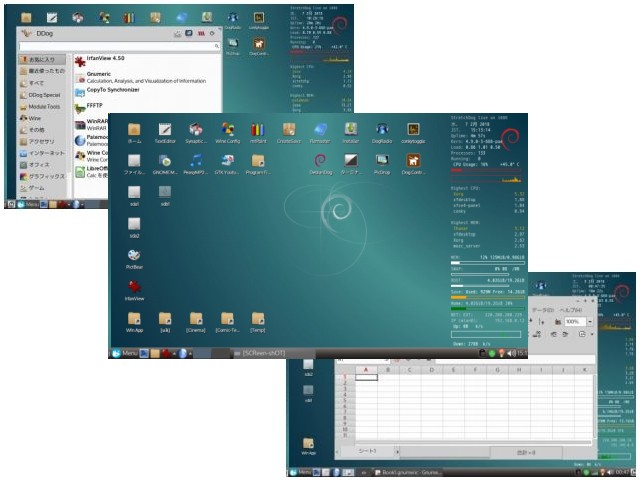This screenshot has height=480, width=640.
Task: Open ヘルプ menu in Gnumeric window
Action: 570,310
